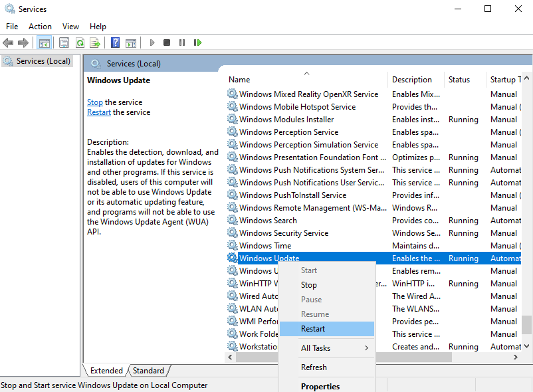Sort by the Startup Type column header

pyautogui.click(x=504, y=80)
